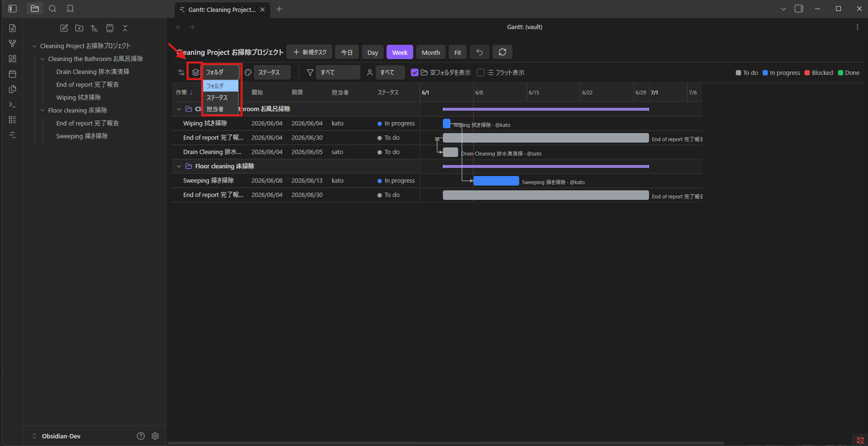Switch to Gantt: Cleaning Project tab
The height and width of the screenshot is (446, 868).
tap(222, 9)
